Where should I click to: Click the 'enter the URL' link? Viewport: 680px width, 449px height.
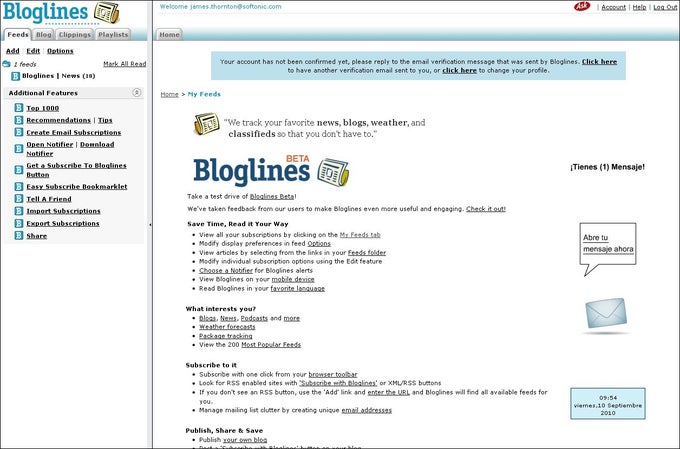389,392
